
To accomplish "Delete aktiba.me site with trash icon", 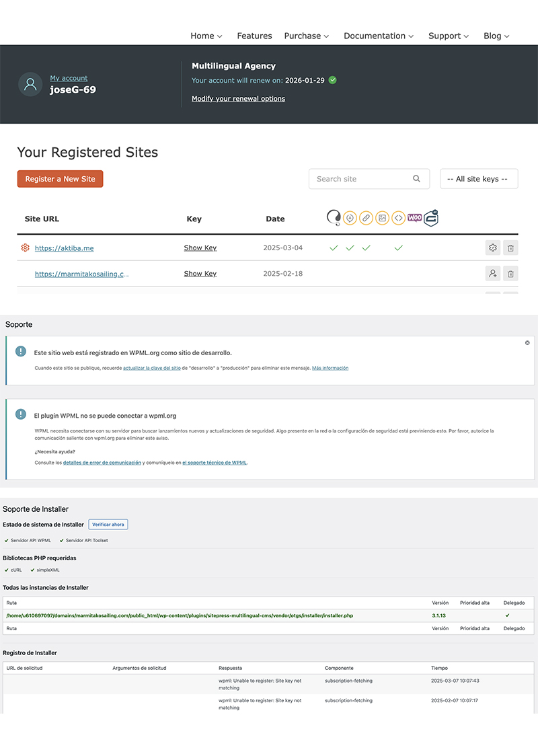I will (510, 248).
